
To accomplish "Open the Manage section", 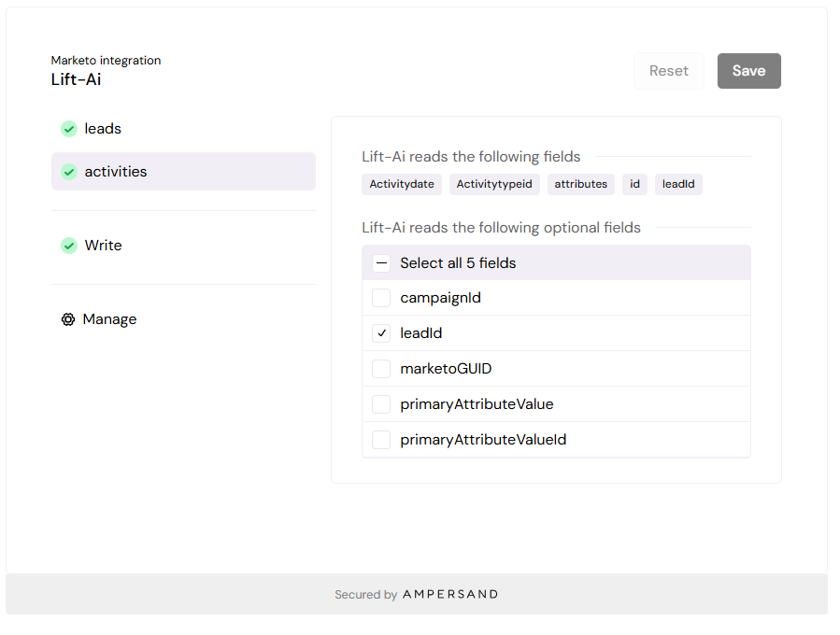I will (x=183, y=319).
